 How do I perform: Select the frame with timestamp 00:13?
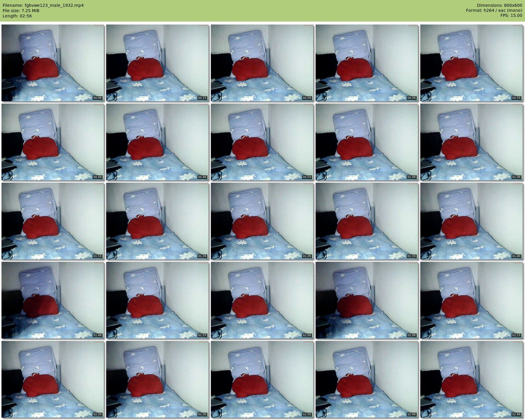point(157,63)
